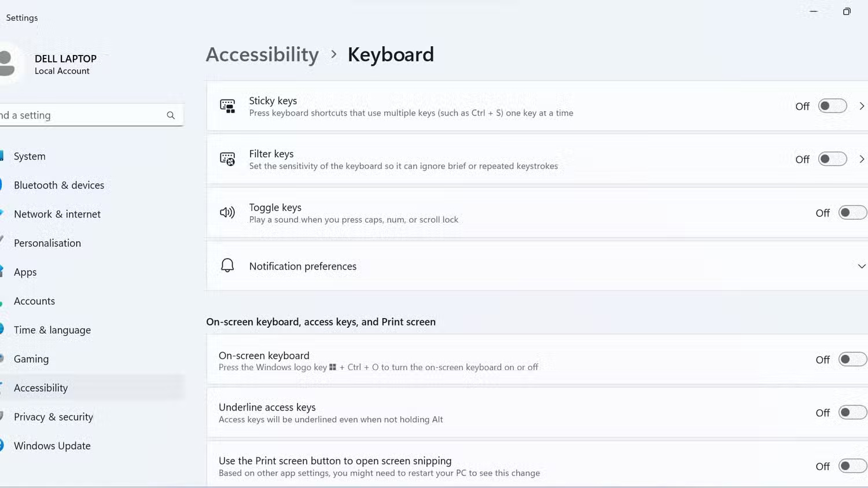Click the search magnifier in settings search

tap(171, 115)
